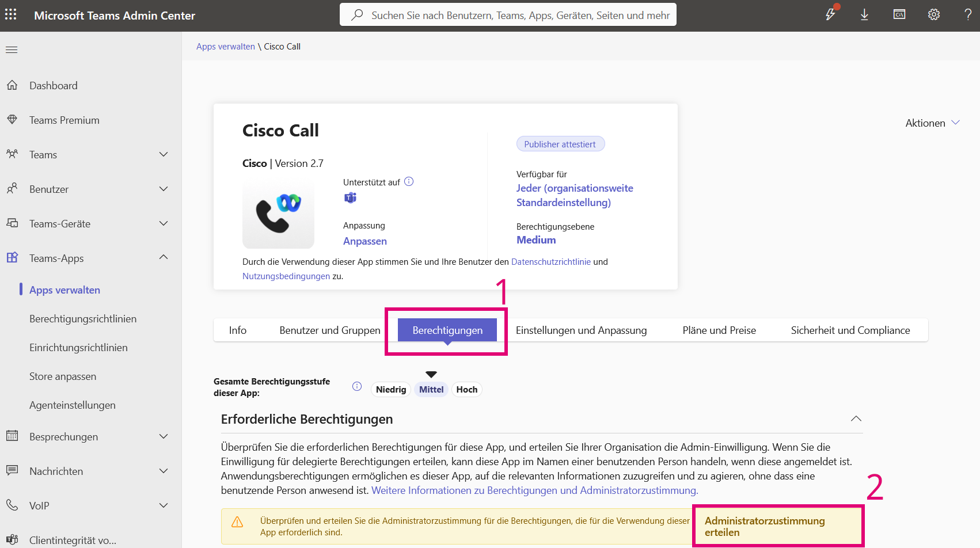Open the Microsoft 365 app launcher grid
This screenshot has width=980, height=548.
click(x=11, y=14)
